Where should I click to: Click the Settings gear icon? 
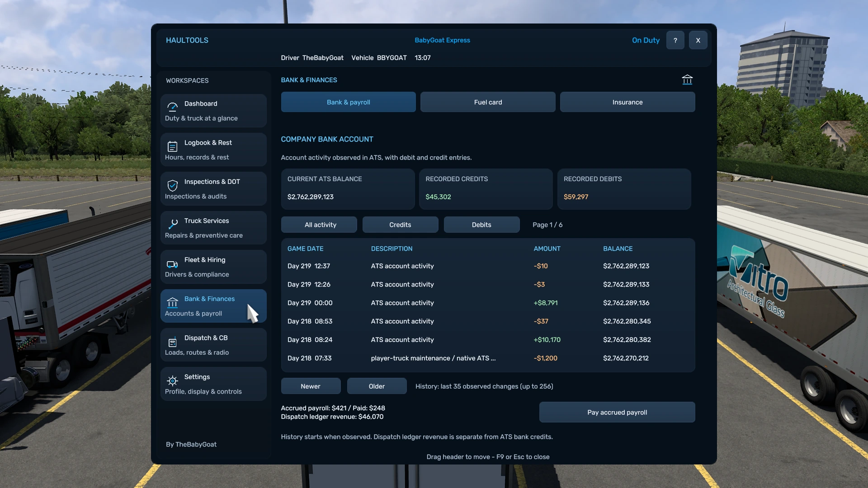point(172,381)
